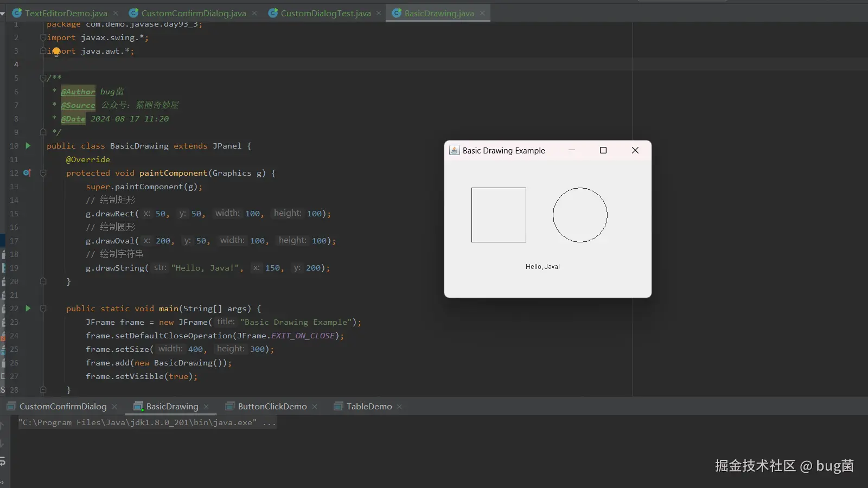Minimize the Basic Drawing Example window
The image size is (868, 488).
(571, 150)
